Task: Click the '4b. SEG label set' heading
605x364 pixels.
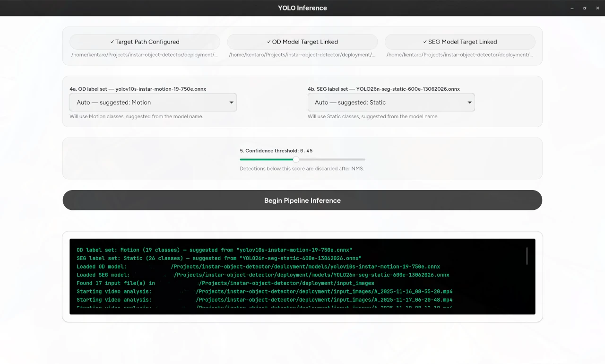Action: pyautogui.click(x=384, y=89)
